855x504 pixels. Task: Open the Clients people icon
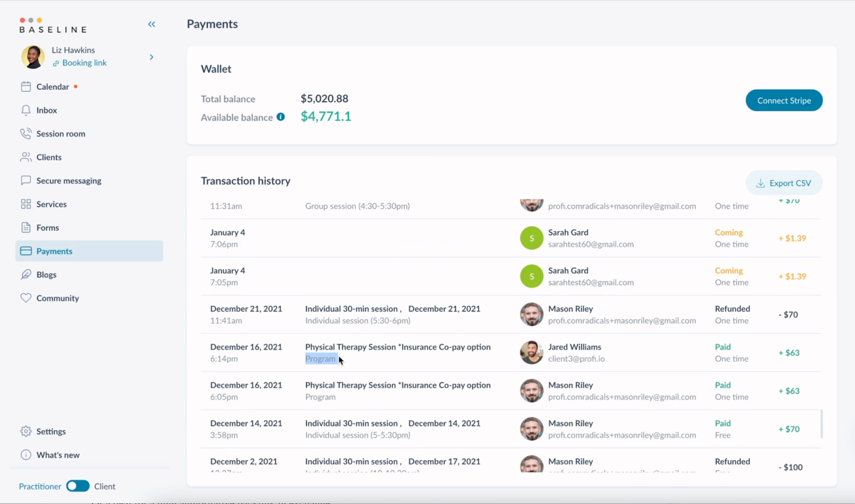(26, 157)
